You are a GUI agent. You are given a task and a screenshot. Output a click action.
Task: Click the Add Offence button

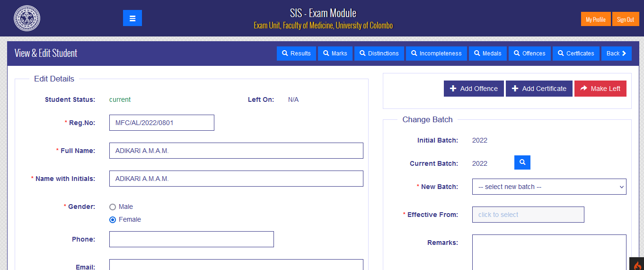[x=474, y=89]
